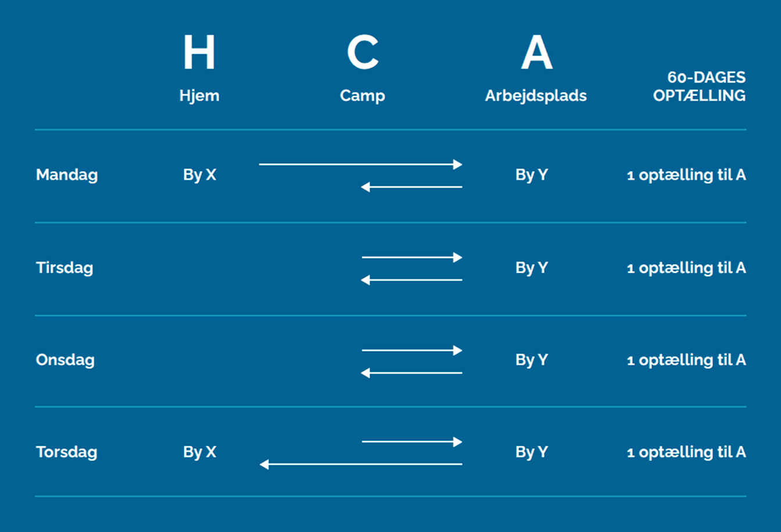
Task: Click Mandag's short left-pointing arrow
Action: [411, 187]
